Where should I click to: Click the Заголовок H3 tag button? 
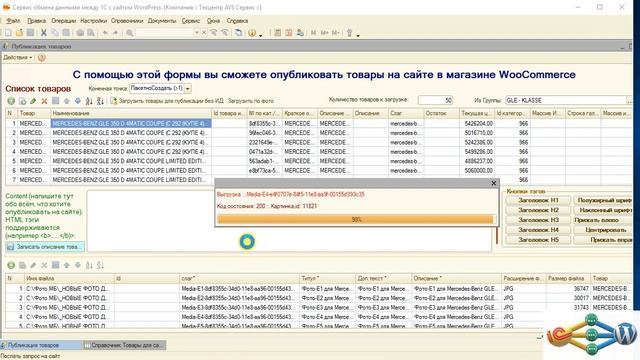[x=538, y=220]
